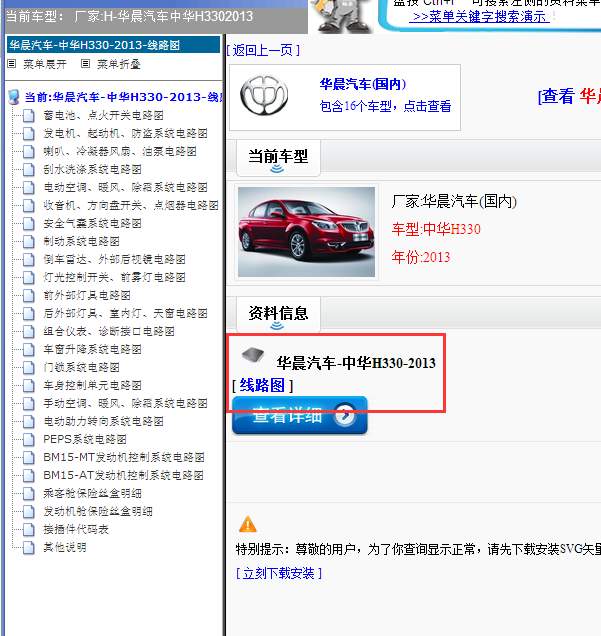
Task: Click page icon next to 制动系统电路图
Action: tap(28, 241)
